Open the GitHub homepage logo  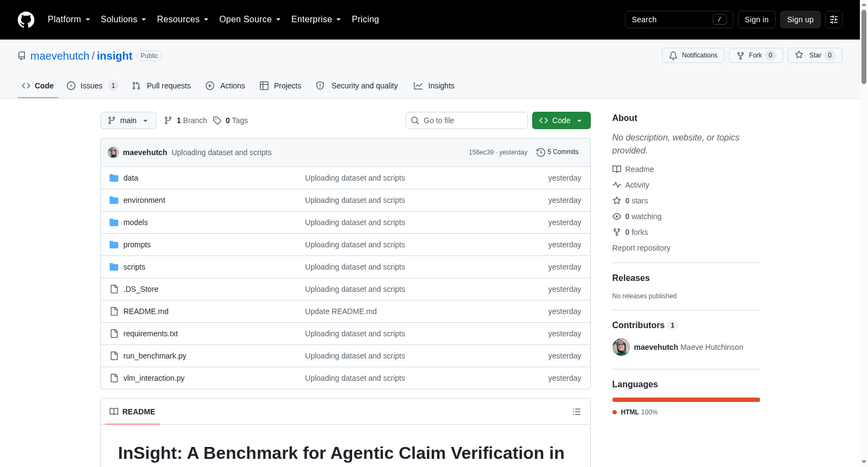(26, 20)
